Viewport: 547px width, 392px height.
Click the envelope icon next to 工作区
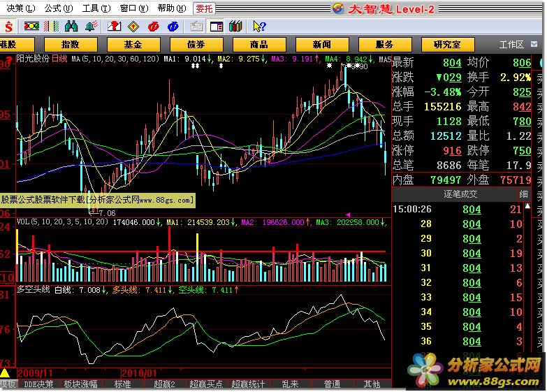point(534,44)
